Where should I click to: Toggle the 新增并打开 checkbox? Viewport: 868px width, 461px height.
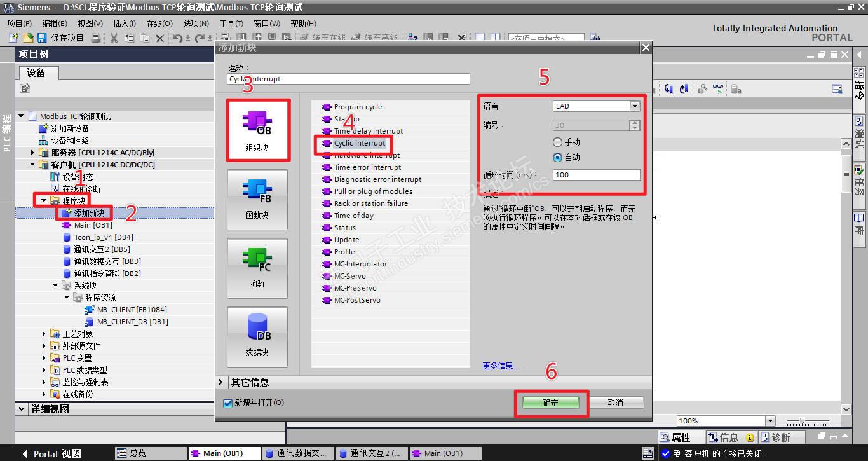[228, 403]
